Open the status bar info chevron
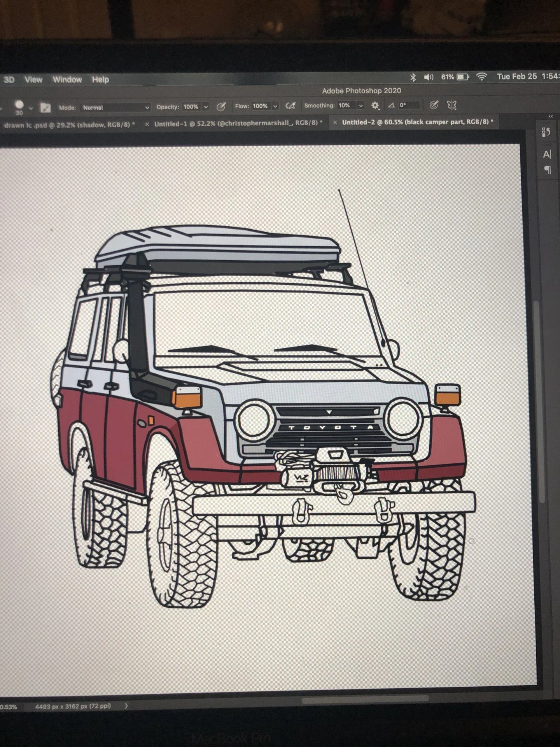This screenshot has height=747, width=560. click(126, 706)
